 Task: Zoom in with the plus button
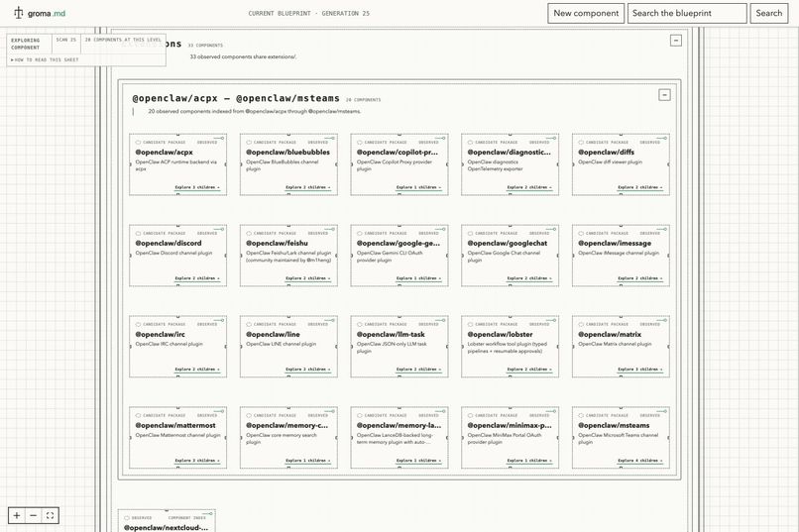[x=17, y=515]
